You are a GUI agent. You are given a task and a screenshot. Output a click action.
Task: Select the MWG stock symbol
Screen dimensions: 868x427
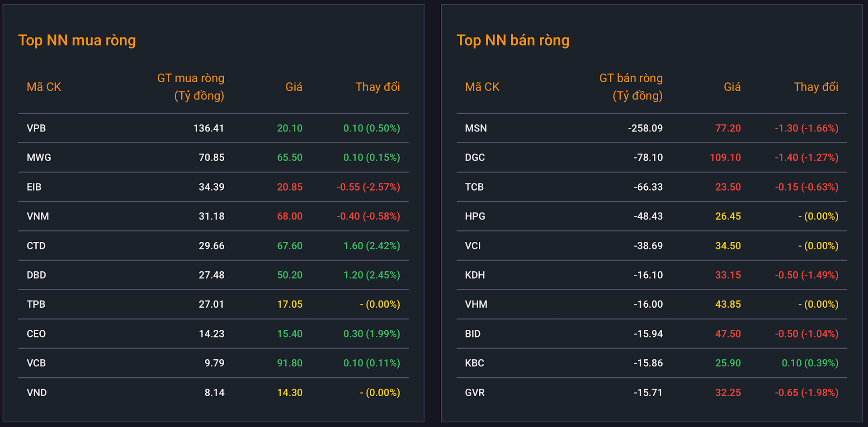point(39,158)
